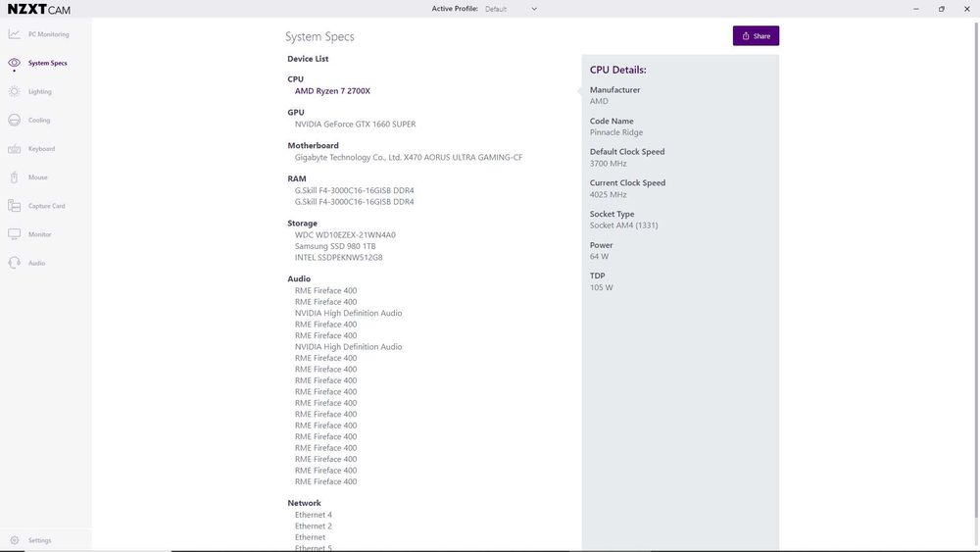Open the Capture Card icon
The width and height of the screenshot is (980, 552).
click(14, 206)
